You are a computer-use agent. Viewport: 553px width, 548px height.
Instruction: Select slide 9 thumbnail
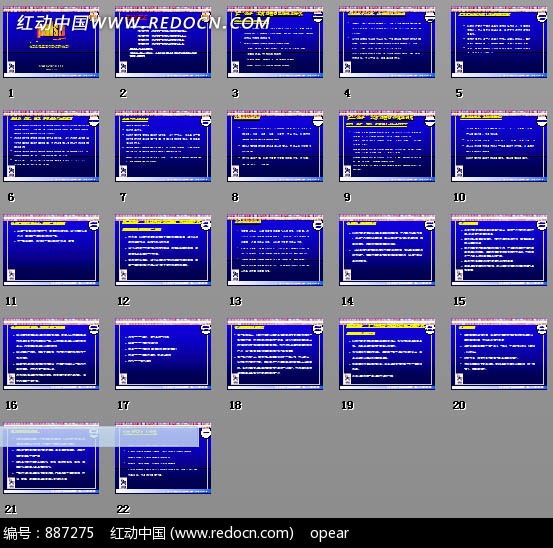coord(387,146)
